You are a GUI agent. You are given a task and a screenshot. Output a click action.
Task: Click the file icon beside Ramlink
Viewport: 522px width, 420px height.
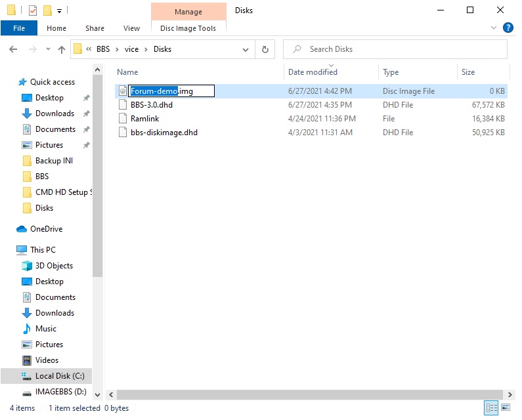pyautogui.click(x=123, y=119)
